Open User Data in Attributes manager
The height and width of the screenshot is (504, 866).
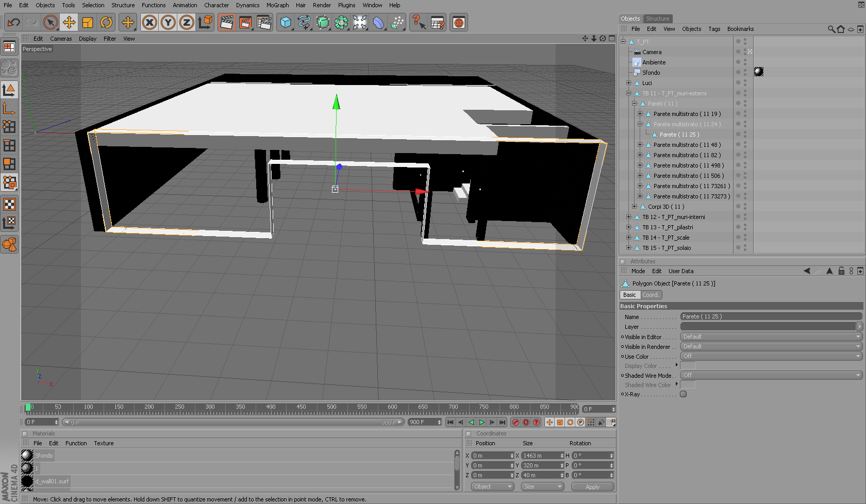pos(681,271)
